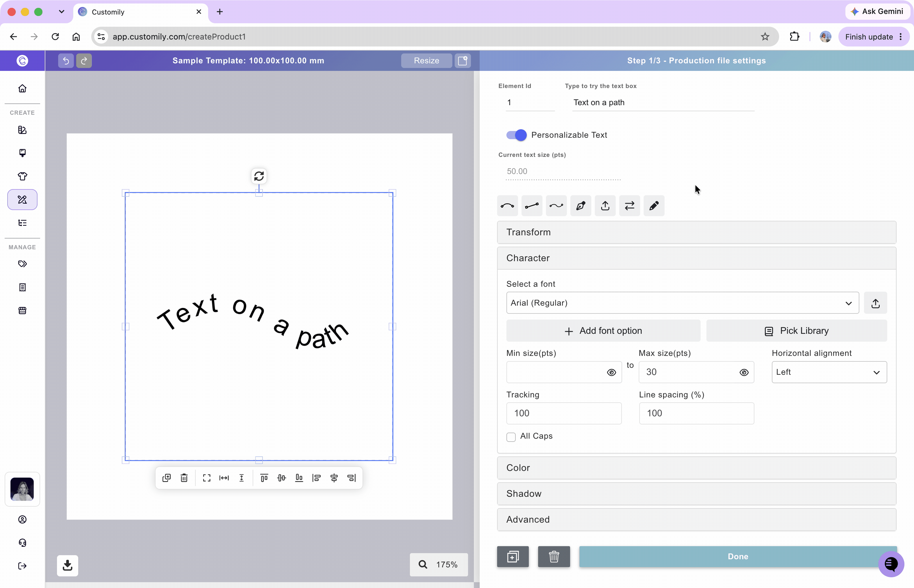Open the zoom 175% control
Image resolution: width=914 pixels, height=588 pixels.
439,565
